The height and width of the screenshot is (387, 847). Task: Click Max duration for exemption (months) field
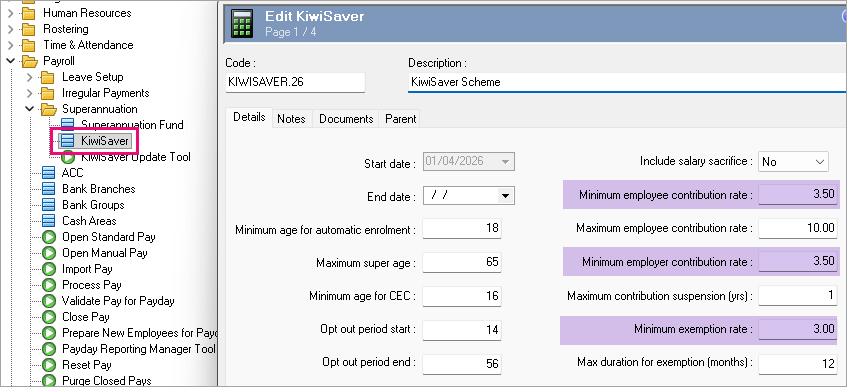[798, 363]
